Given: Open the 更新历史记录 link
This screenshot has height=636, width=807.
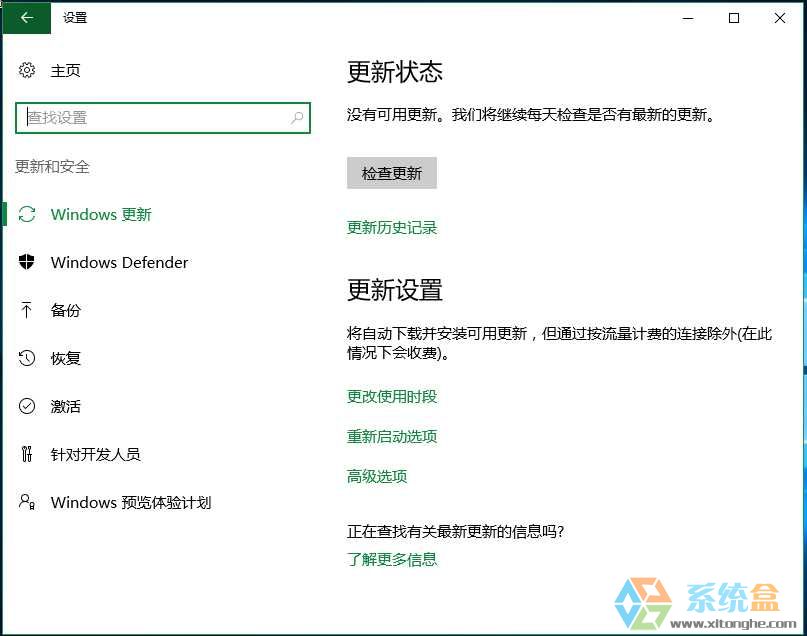Looking at the screenshot, I should tap(392, 227).
